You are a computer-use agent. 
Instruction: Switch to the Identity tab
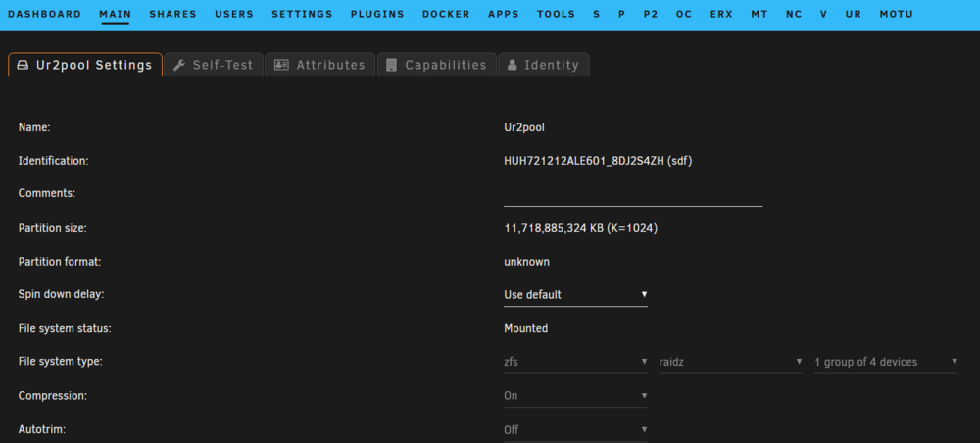point(543,65)
